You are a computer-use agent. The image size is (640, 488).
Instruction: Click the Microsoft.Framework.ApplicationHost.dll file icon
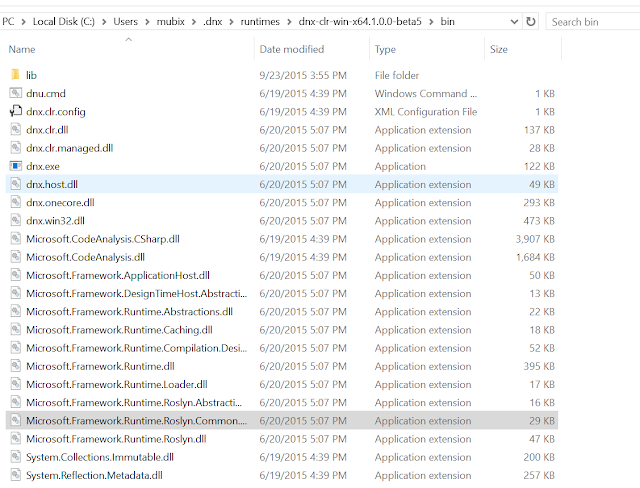click(x=16, y=275)
